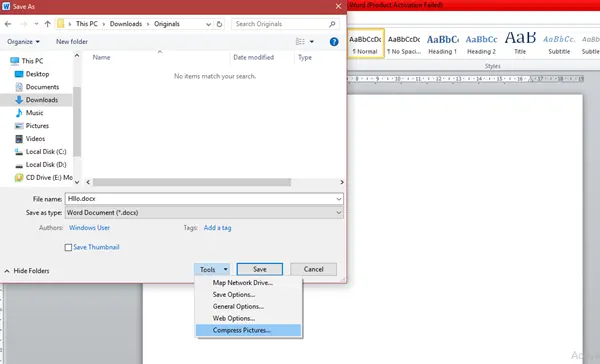
Task: Change the view layout icon
Action: (x=300, y=41)
